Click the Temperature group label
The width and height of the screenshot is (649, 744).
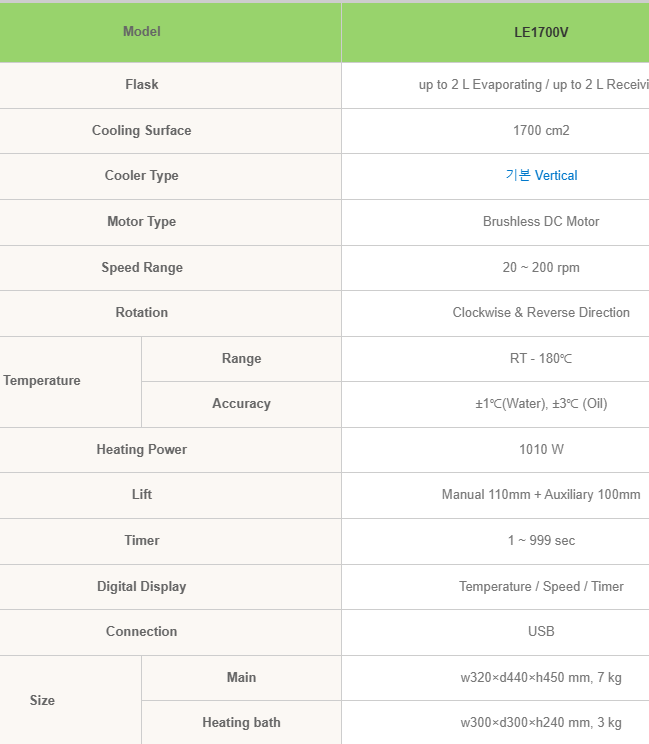click(42, 381)
